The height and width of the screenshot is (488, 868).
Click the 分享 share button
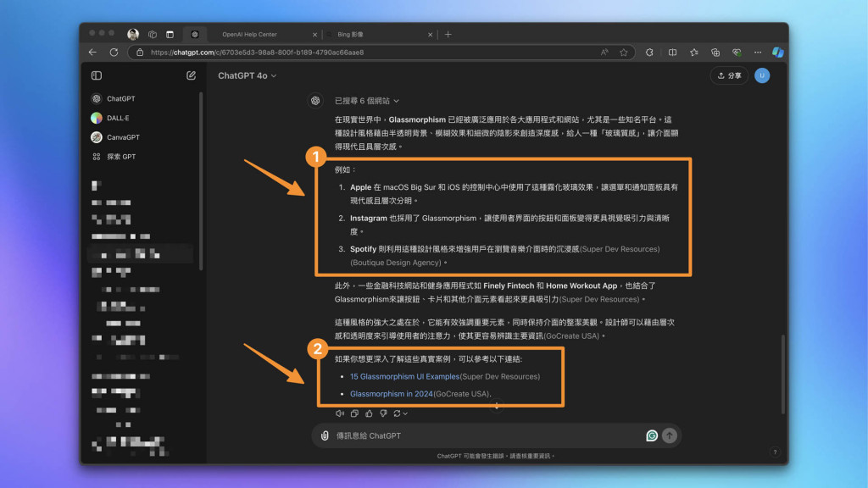pyautogui.click(x=729, y=75)
